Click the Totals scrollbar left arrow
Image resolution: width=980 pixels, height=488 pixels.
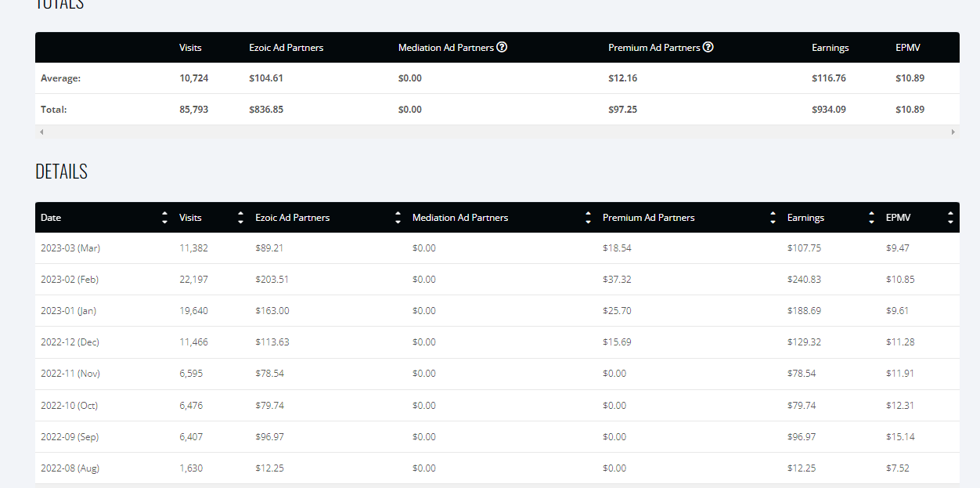tap(41, 132)
